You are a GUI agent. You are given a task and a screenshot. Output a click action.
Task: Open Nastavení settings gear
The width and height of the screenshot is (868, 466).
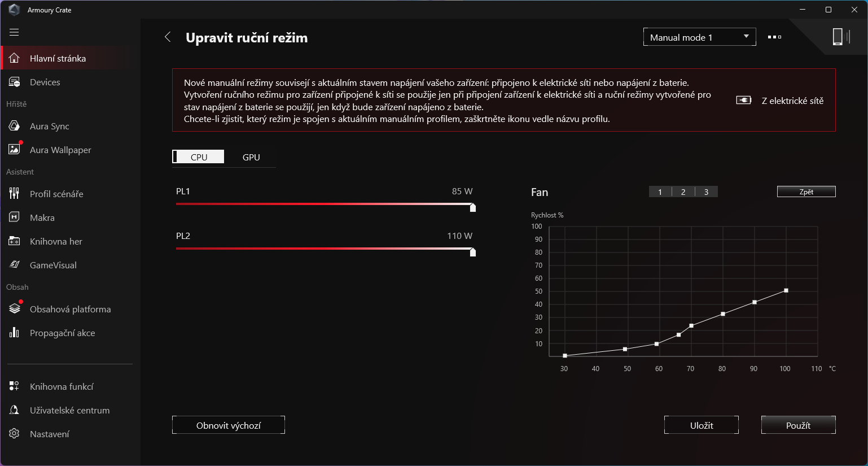(50, 434)
